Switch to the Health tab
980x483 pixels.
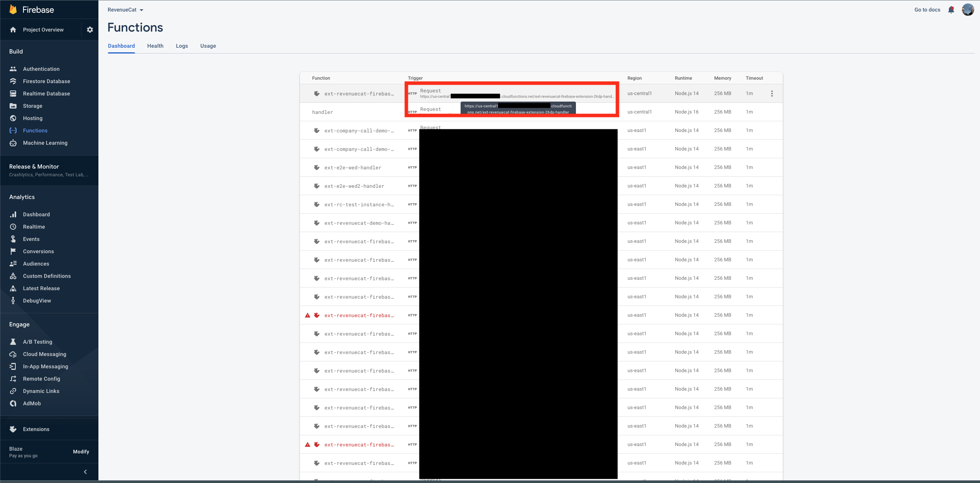(155, 46)
